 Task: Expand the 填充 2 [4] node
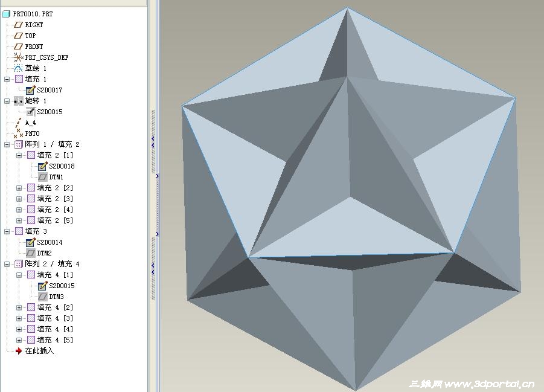coord(19,210)
